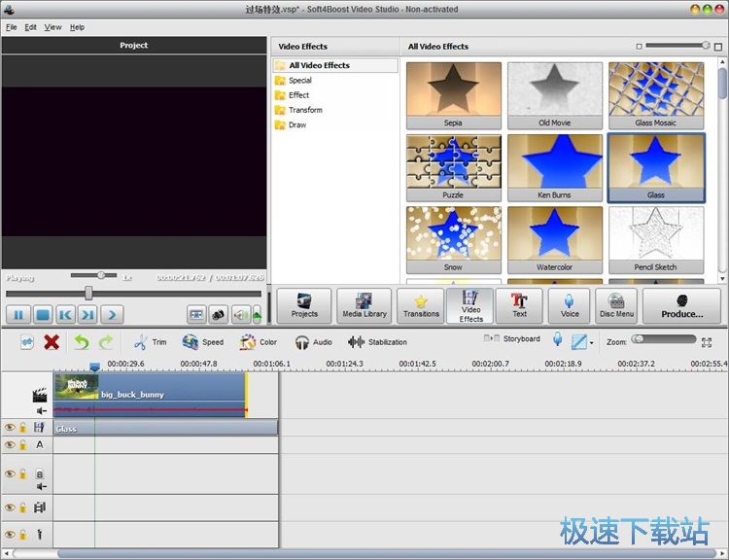The height and width of the screenshot is (560, 729).
Task: Pause playback in the preview player
Action: click(x=18, y=315)
